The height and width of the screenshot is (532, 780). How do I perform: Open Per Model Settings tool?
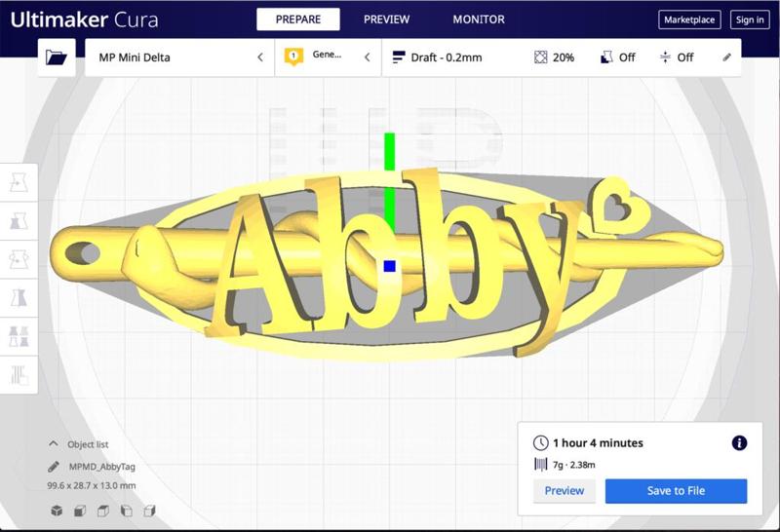click(19, 336)
